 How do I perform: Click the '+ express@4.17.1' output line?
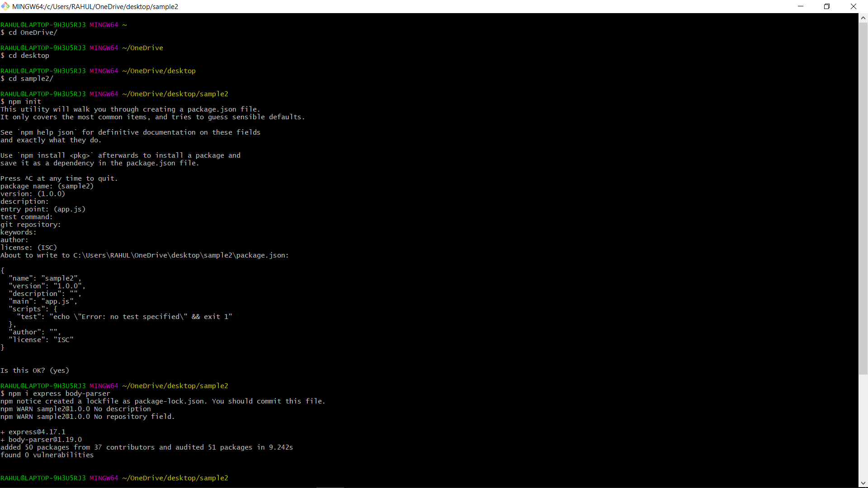tap(33, 432)
